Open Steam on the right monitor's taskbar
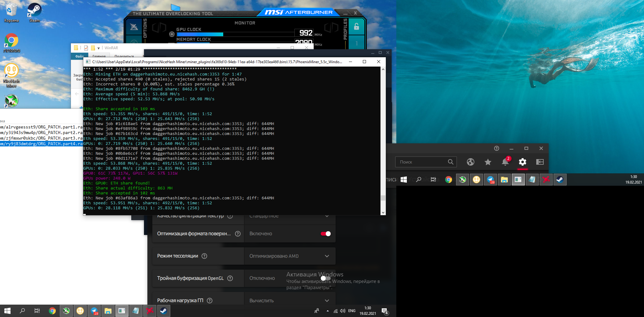 tap(560, 180)
